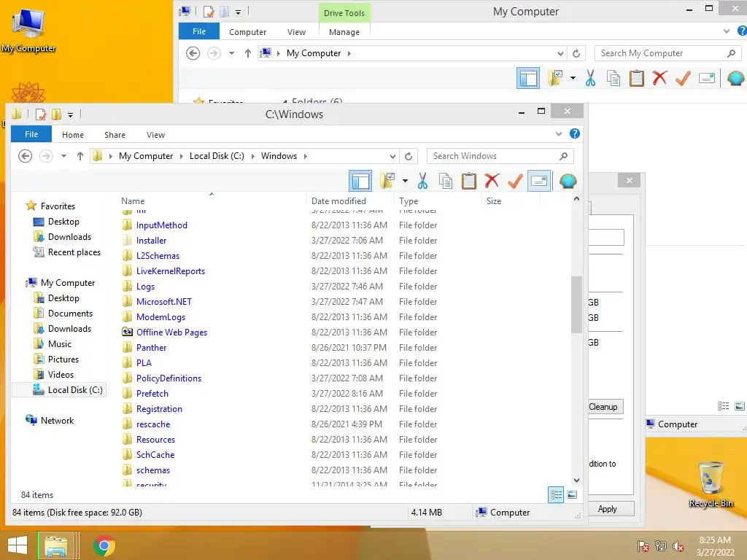
Task: Click orange checkmark Properties icon in C:\Windows toolbar
Action: pyautogui.click(x=516, y=181)
